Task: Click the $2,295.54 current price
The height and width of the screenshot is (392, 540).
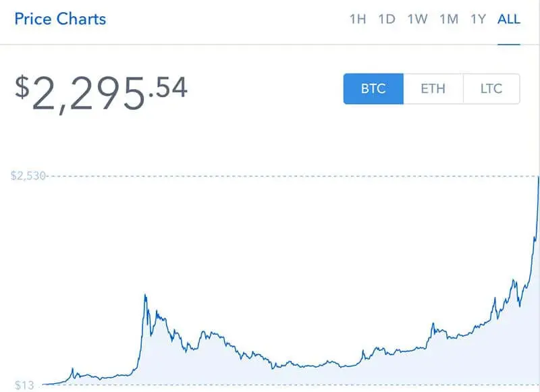Action: 101,92
